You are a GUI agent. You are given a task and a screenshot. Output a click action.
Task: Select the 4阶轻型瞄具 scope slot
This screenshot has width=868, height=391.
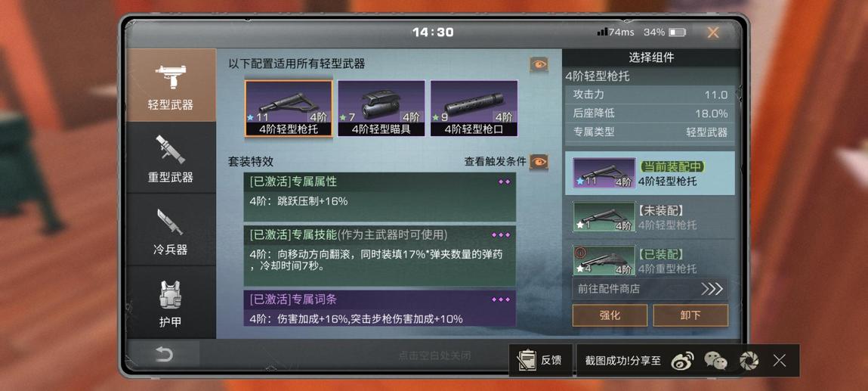pos(381,109)
